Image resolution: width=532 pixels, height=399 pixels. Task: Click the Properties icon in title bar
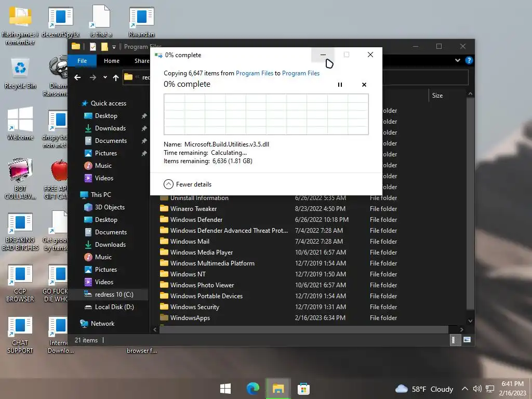point(93,46)
